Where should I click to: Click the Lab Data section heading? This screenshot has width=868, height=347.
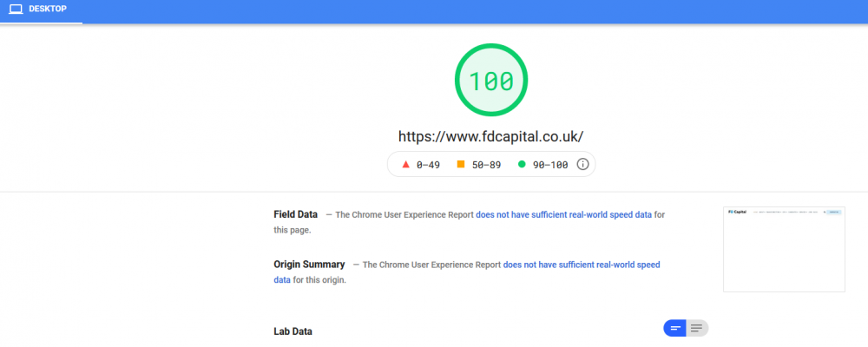293,331
